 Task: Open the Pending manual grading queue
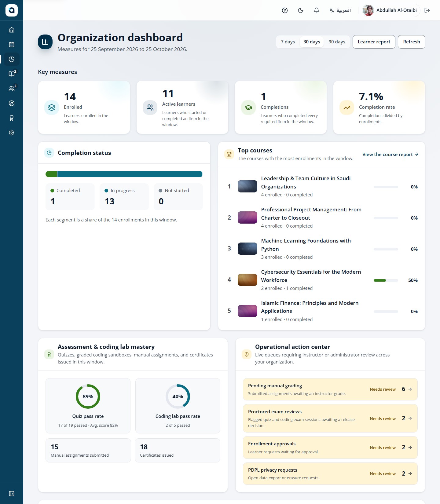click(330, 389)
